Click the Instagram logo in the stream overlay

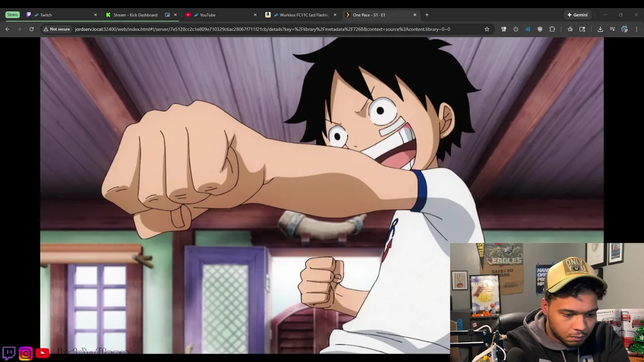[x=26, y=353]
